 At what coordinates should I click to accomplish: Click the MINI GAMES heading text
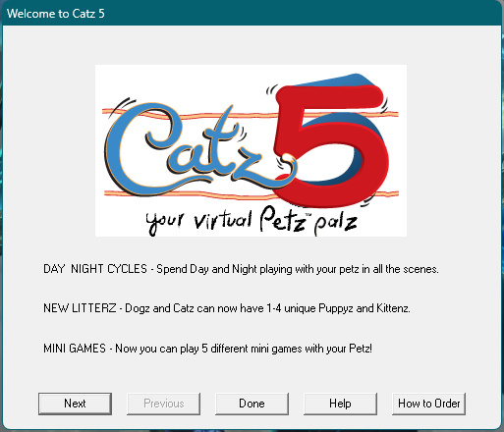(75, 349)
